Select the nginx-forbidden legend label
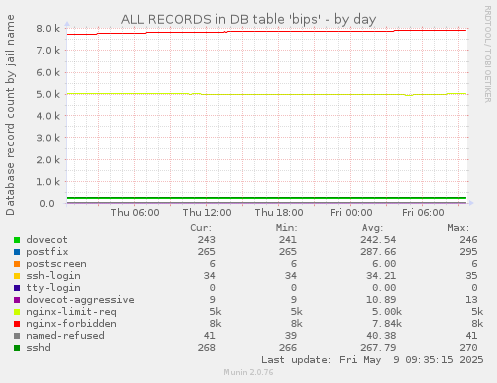 [71, 324]
